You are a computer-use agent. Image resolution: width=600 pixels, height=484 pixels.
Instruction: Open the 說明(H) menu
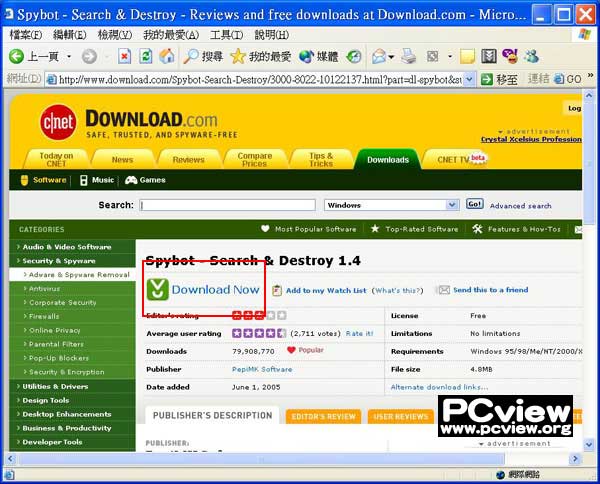[272, 35]
